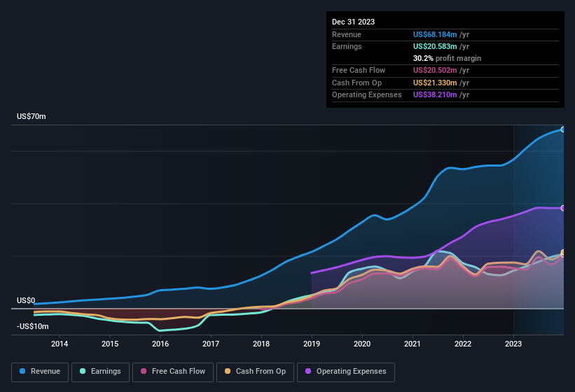Click the purple Operating Expenses legend dot
Viewport: 575px width, 392px height.
309,372
